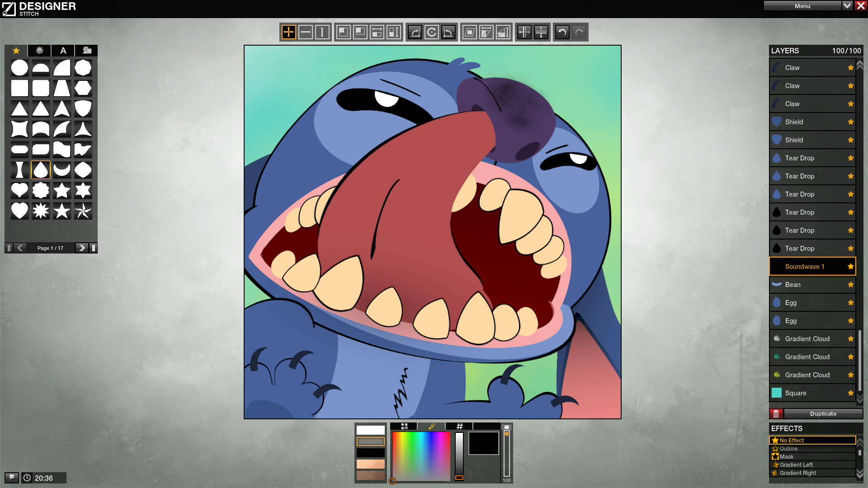The width and height of the screenshot is (868, 488).
Task: Select the move tool in top toolbar
Action: coord(288,32)
